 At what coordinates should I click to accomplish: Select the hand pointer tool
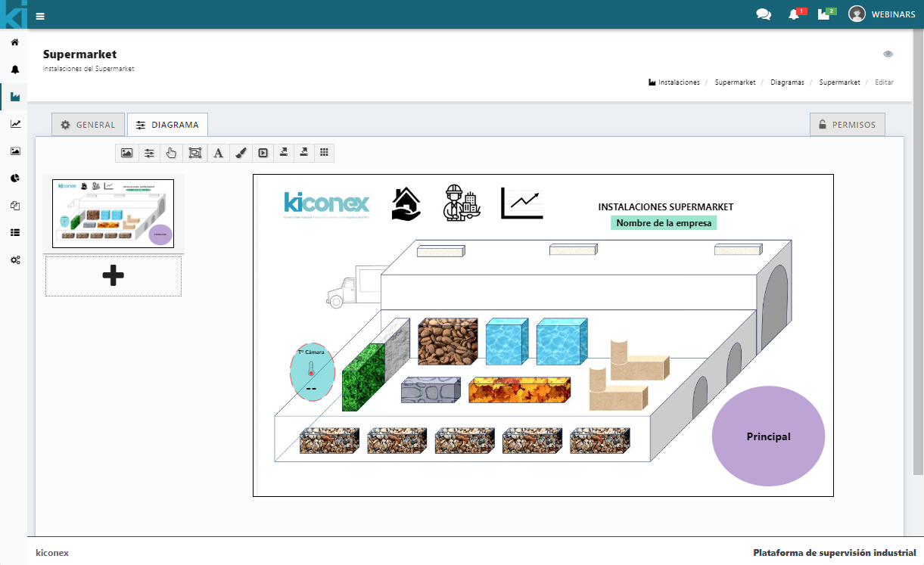(x=171, y=153)
